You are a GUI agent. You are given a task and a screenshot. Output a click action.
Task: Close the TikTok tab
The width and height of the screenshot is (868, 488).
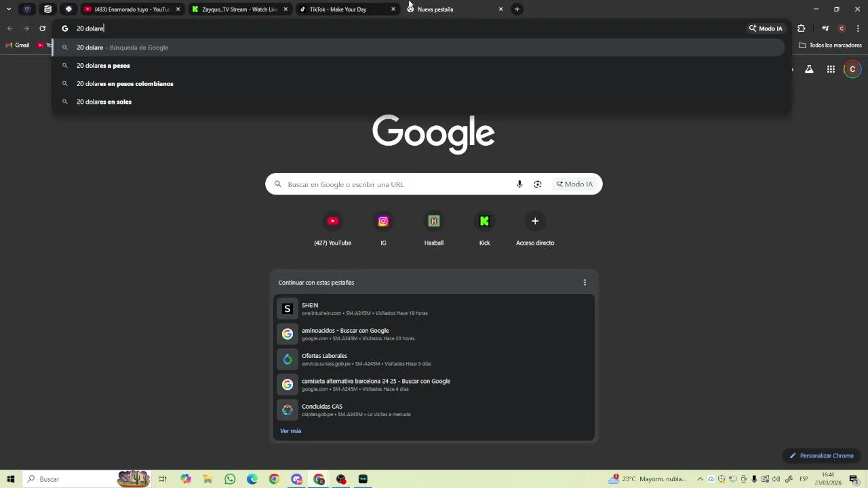[x=393, y=9]
